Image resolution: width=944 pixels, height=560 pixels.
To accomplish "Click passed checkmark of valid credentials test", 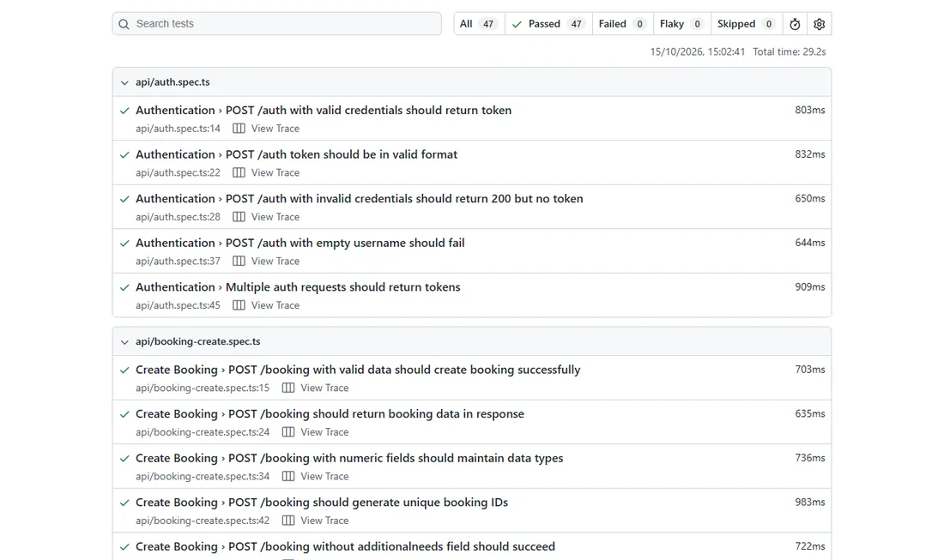I will click(124, 111).
